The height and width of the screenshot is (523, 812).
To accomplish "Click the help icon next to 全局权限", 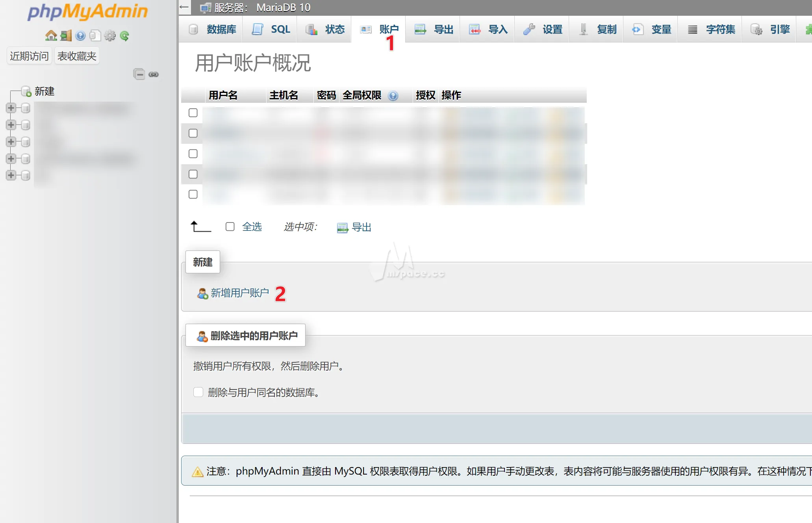I will pyautogui.click(x=393, y=95).
